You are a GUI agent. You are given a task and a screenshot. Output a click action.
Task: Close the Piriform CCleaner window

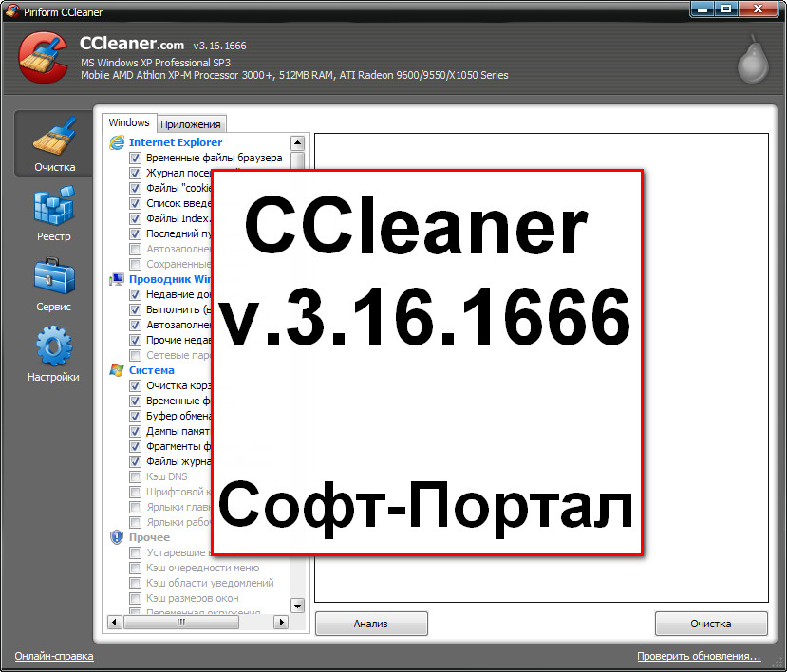(x=759, y=9)
